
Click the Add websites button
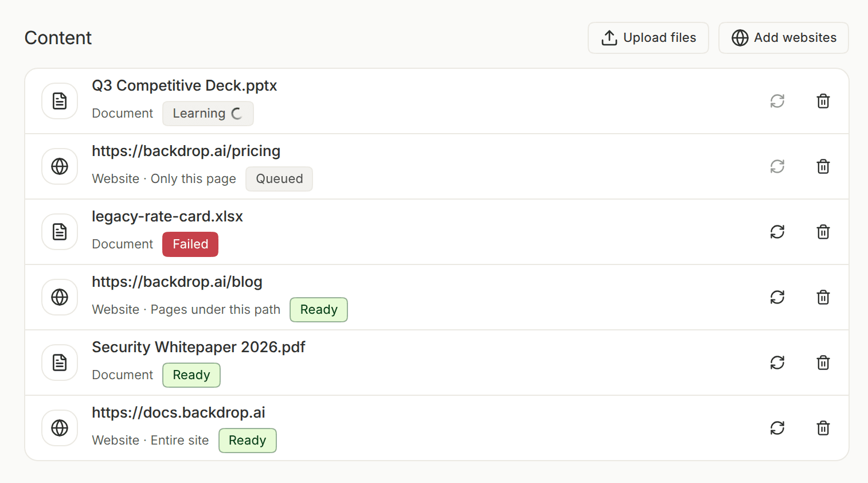coord(784,38)
